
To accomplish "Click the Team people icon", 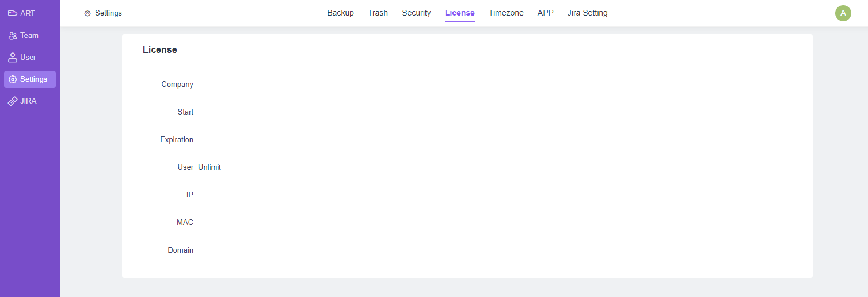I will pyautogui.click(x=13, y=36).
